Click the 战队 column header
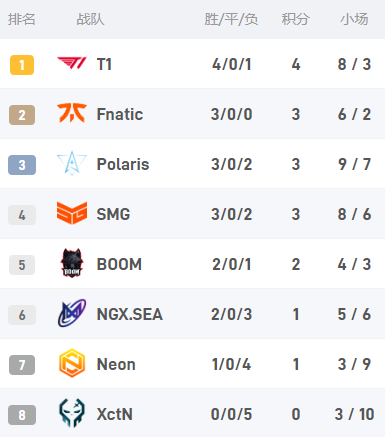This screenshot has height=437, width=385. [90, 19]
